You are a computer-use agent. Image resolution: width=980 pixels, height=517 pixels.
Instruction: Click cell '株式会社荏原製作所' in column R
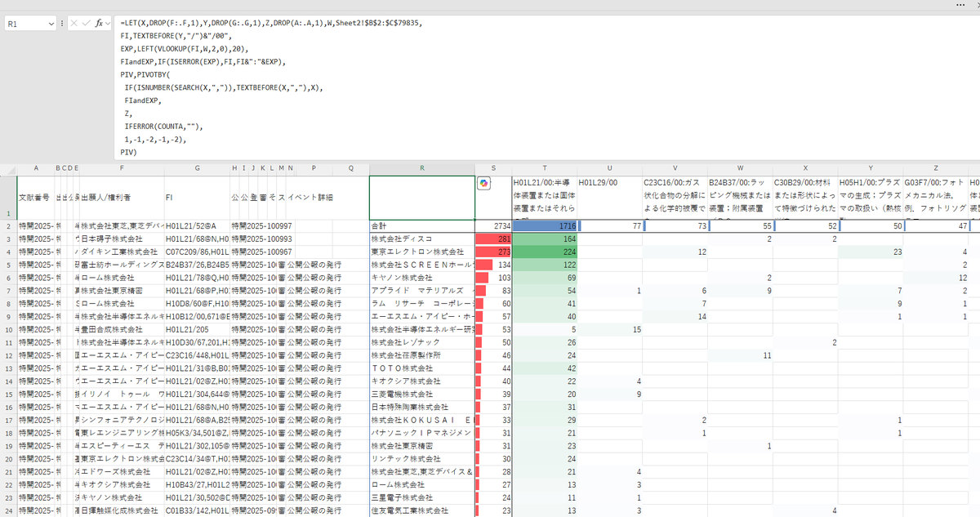pos(422,354)
